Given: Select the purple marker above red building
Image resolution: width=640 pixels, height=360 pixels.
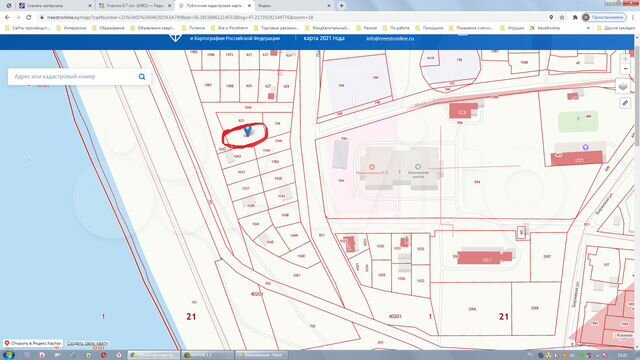Looking at the screenshot, I should 585,147.
